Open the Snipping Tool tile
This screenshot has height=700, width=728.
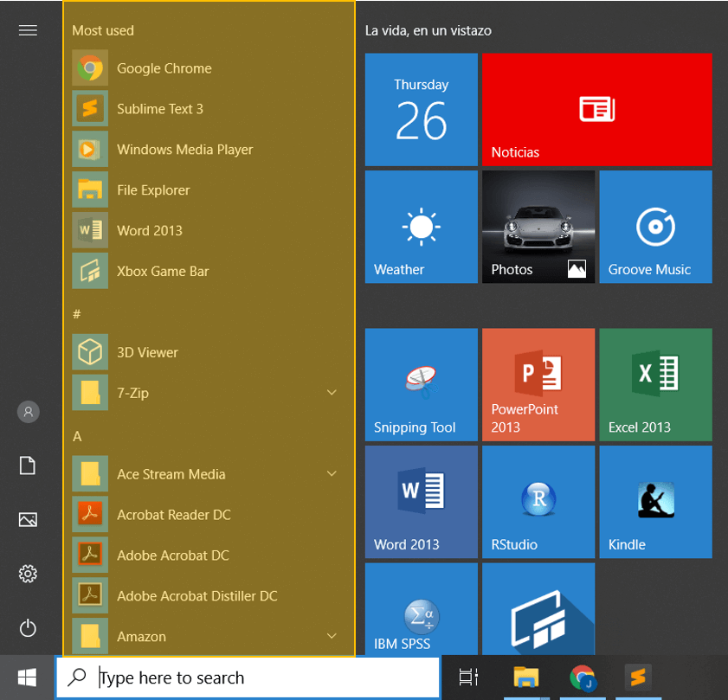(x=421, y=385)
